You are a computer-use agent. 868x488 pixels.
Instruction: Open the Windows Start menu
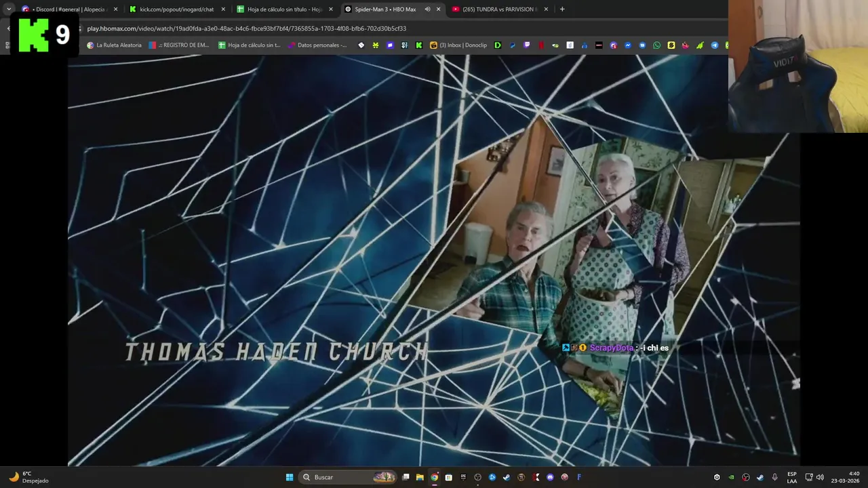[290, 477]
